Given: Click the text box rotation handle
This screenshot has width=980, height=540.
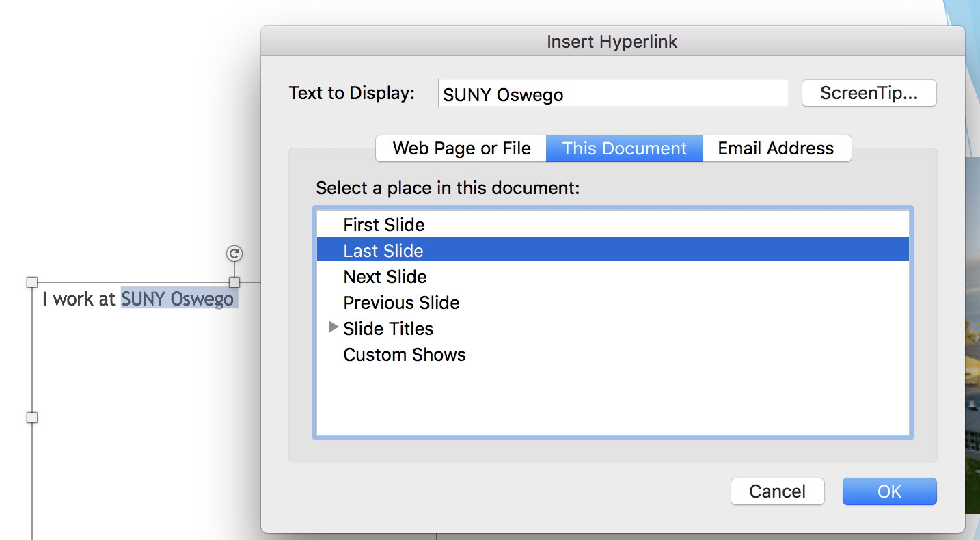Looking at the screenshot, I should [234, 254].
